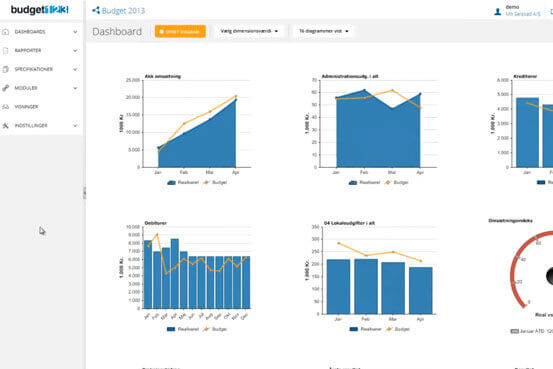Click the sidebar collapse handle on the divider
The width and height of the screenshot is (553, 369).
[84, 193]
